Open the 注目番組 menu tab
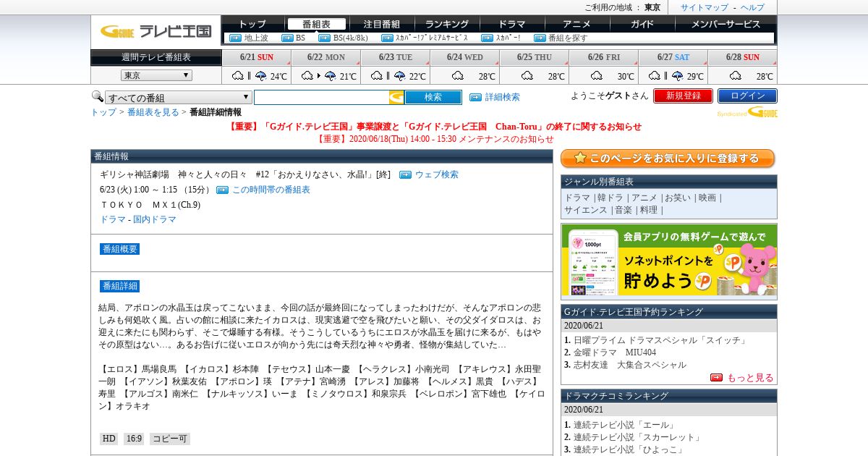868x456 pixels. 381,24
